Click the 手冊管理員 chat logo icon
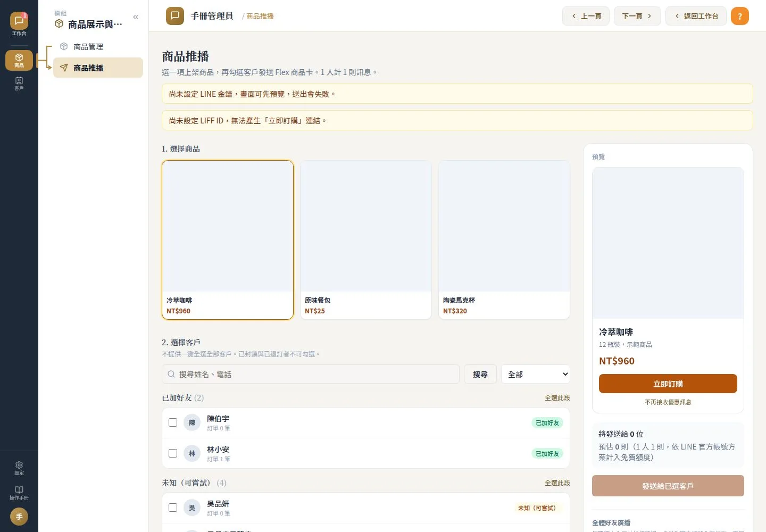 tap(174, 16)
